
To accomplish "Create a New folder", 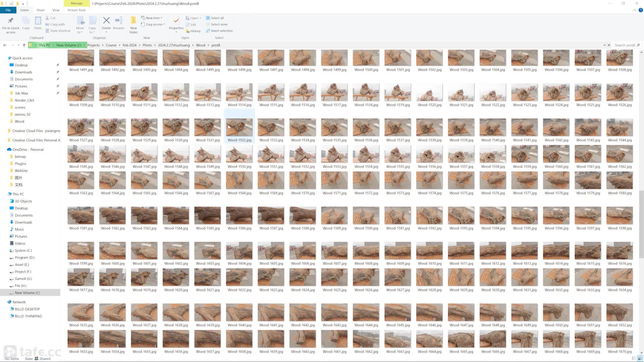I will (133, 25).
